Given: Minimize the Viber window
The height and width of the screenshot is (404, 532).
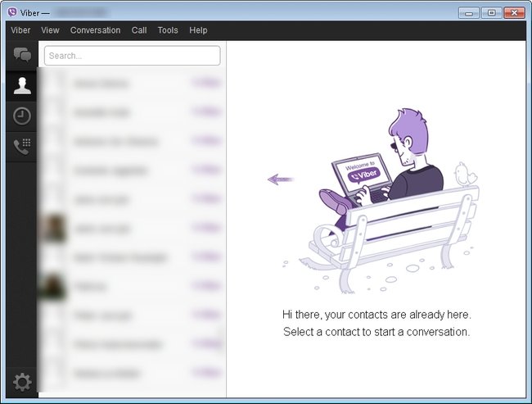Looking at the screenshot, I should (469, 13).
